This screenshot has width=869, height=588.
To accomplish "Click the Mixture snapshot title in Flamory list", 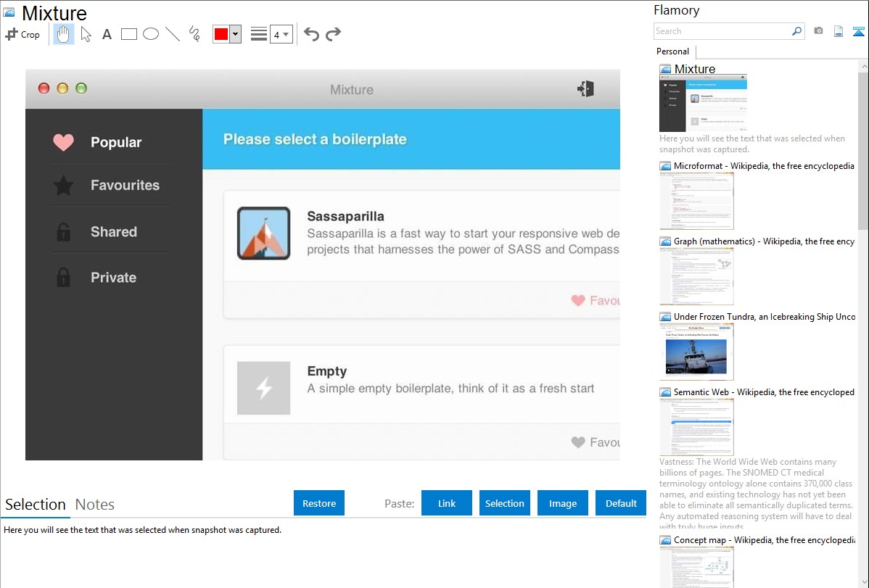I will click(x=694, y=69).
